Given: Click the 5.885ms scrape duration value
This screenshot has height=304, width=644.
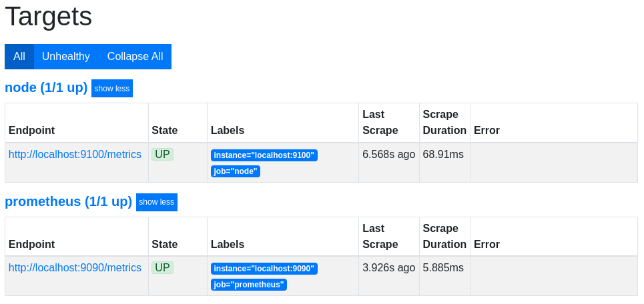Looking at the screenshot, I should (443, 268).
